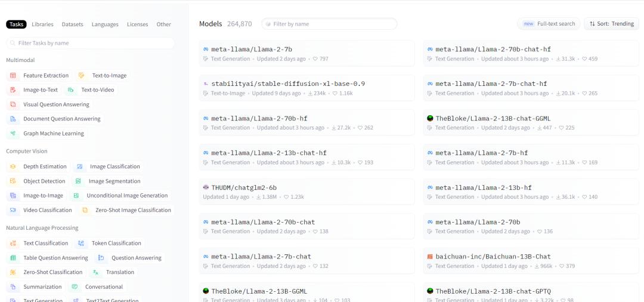Image resolution: width=644 pixels, height=302 pixels.
Task: Click the Text Classification icon
Action: pyautogui.click(x=13, y=244)
